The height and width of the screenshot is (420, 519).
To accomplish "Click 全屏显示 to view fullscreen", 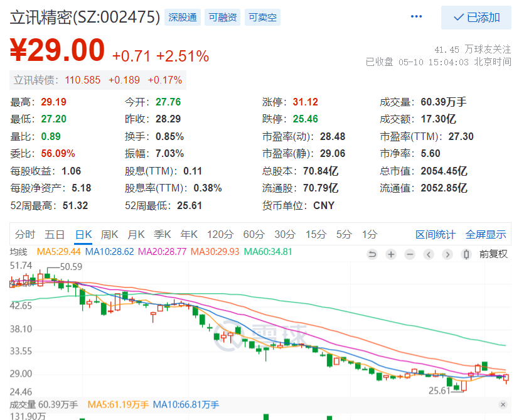I will (486, 235).
